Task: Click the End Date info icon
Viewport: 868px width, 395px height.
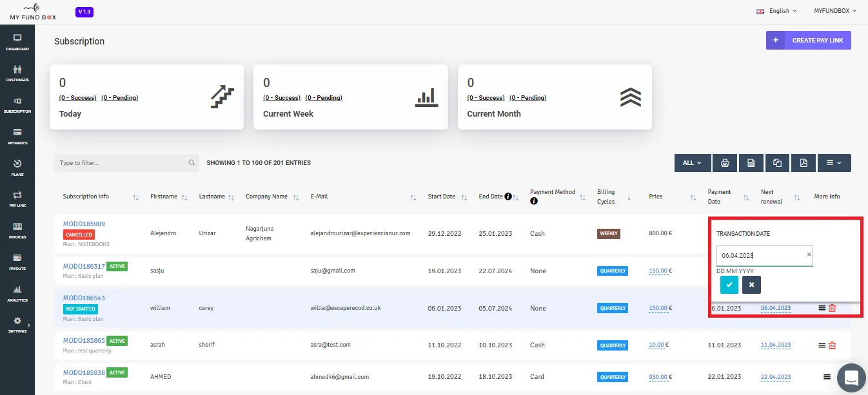Action: click(508, 197)
